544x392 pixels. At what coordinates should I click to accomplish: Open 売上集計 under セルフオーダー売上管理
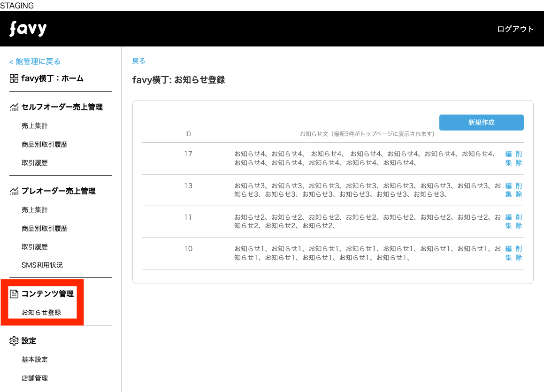click(35, 125)
